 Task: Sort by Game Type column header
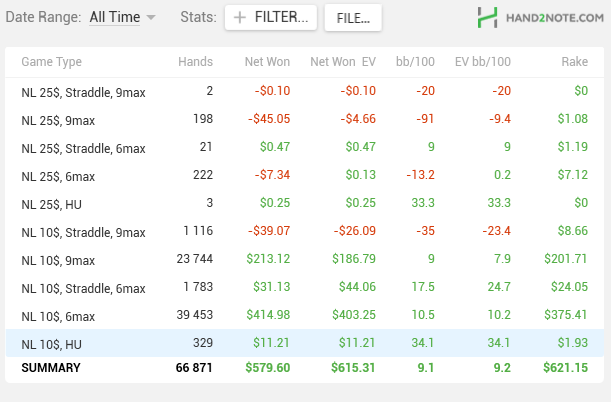pyautogui.click(x=51, y=62)
